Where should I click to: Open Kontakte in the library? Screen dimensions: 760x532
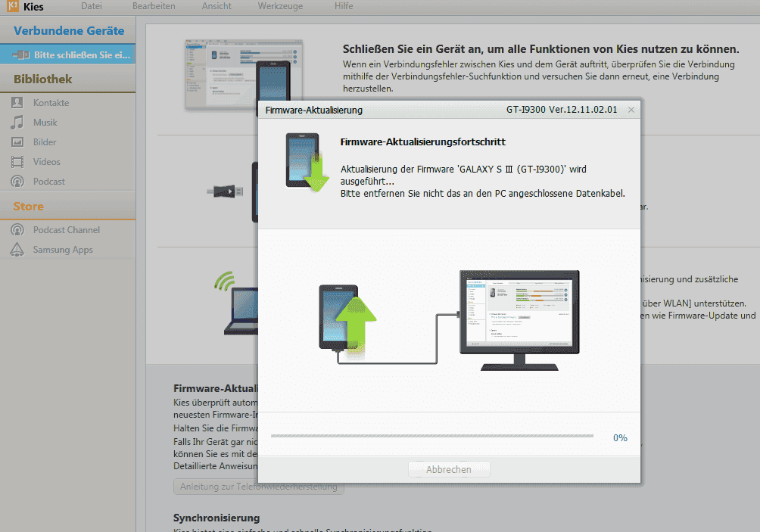[x=51, y=103]
